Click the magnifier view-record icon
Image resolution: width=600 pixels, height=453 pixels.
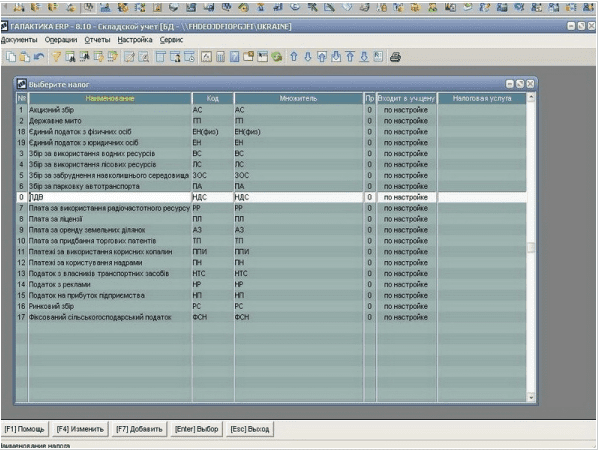(143, 57)
